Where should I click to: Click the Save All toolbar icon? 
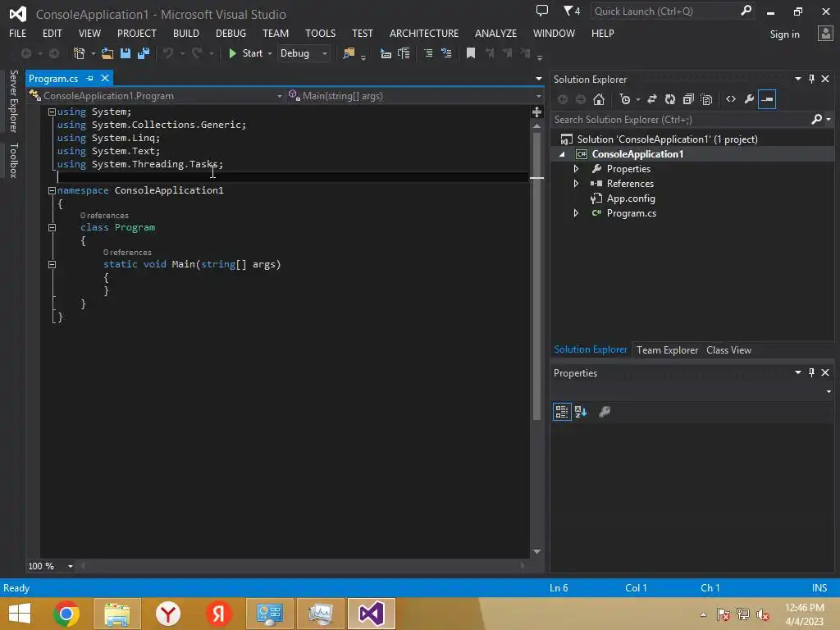coord(143,53)
